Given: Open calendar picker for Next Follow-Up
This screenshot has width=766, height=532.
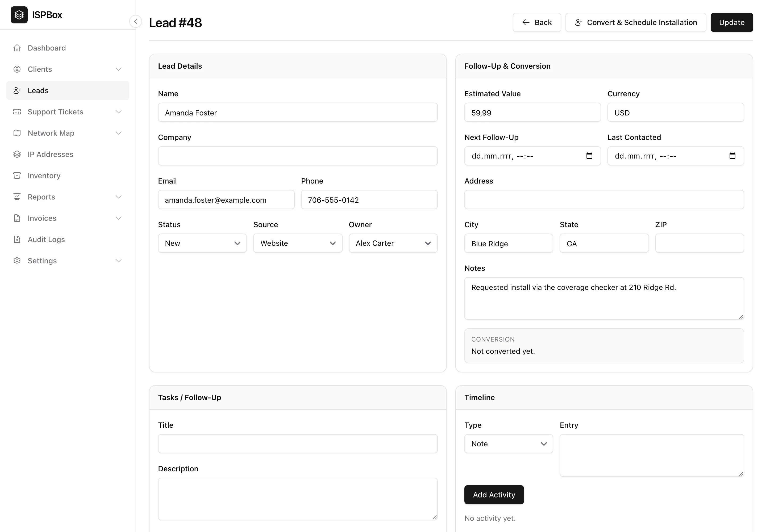Looking at the screenshot, I should pyautogui.click(x=589, y=156).
